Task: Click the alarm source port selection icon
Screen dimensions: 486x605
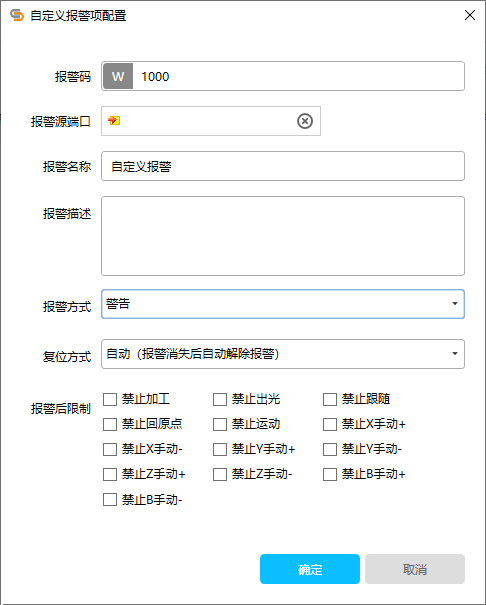Action: [114, 121]
